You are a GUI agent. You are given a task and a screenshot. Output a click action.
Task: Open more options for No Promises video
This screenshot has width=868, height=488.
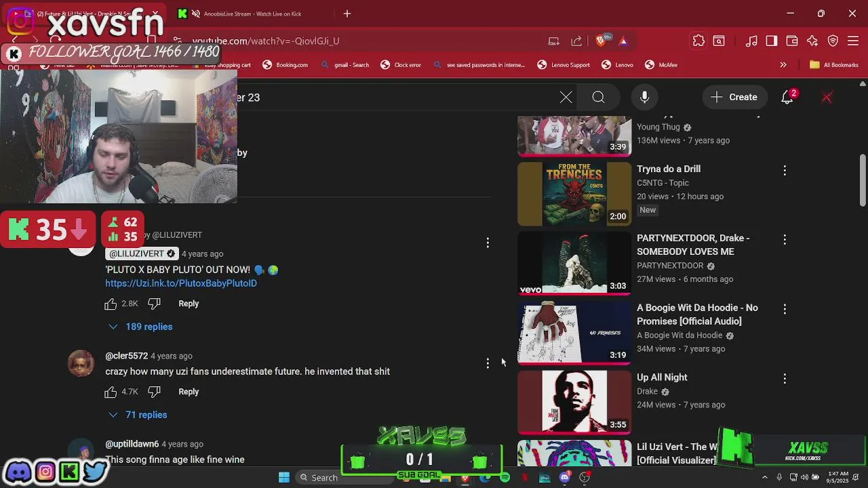point(785,309)
